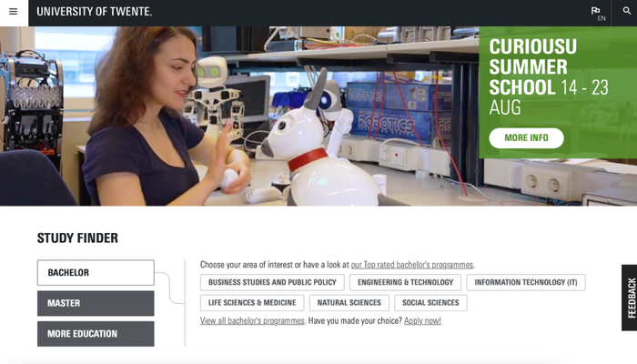Open the hamburger menu icon
637x364 pixels.
click(x=14, y=12)
